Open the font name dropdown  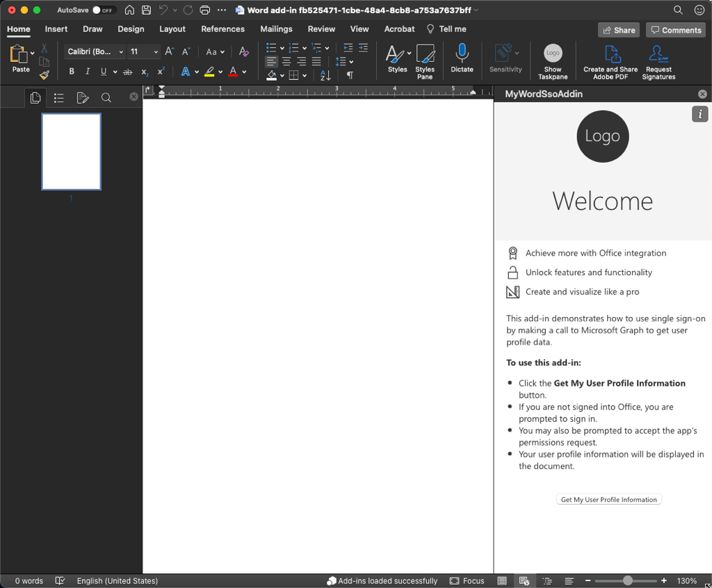(121, 51)
